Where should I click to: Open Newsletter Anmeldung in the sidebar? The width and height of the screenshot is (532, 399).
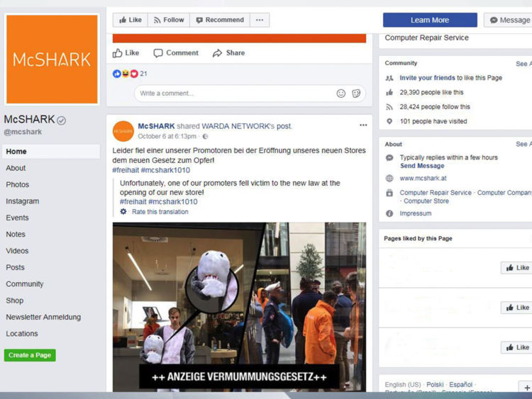(43, 317)
